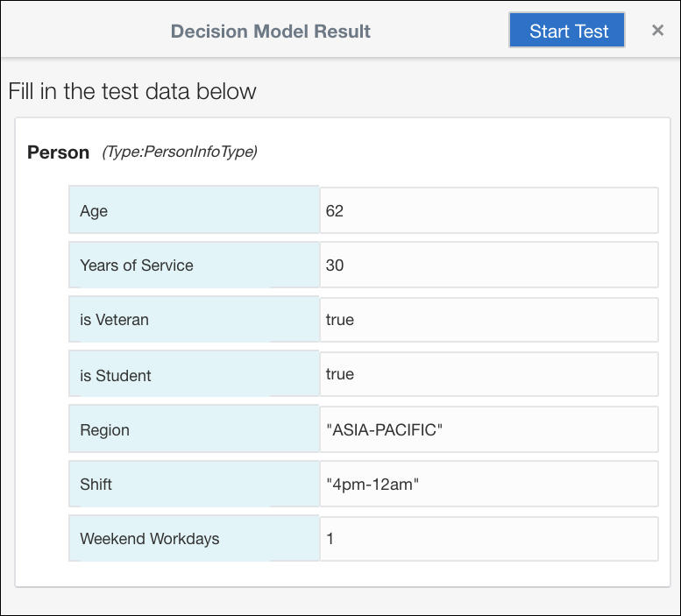
Task: Click the "Fill in the test data below" text
Action: coord(132,91)
